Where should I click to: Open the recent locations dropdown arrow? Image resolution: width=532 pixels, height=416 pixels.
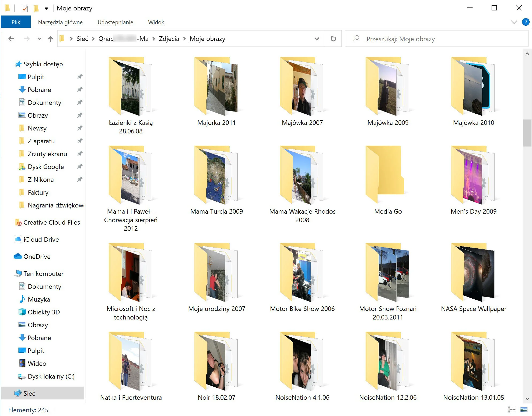(40, 39)
